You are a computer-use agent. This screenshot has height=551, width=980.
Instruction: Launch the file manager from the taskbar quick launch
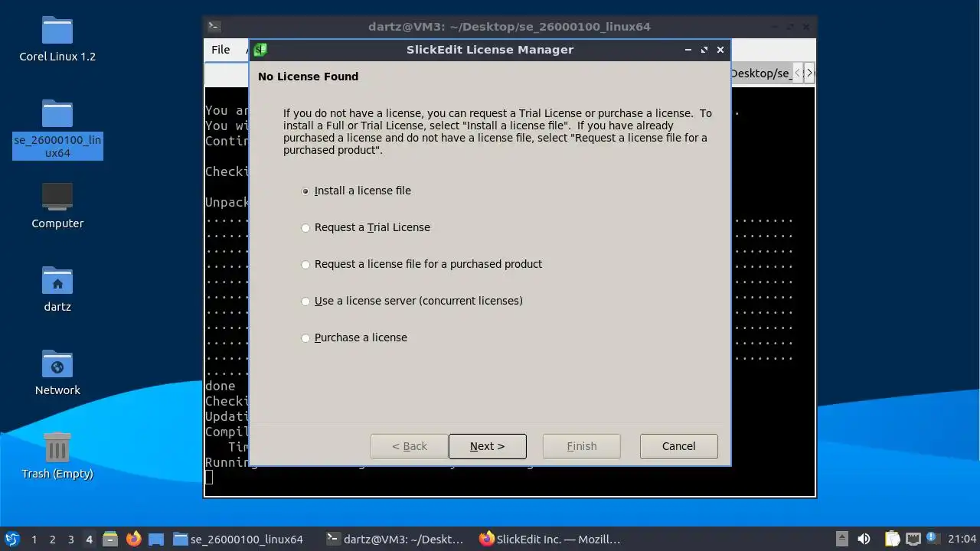tap(110, 539)
